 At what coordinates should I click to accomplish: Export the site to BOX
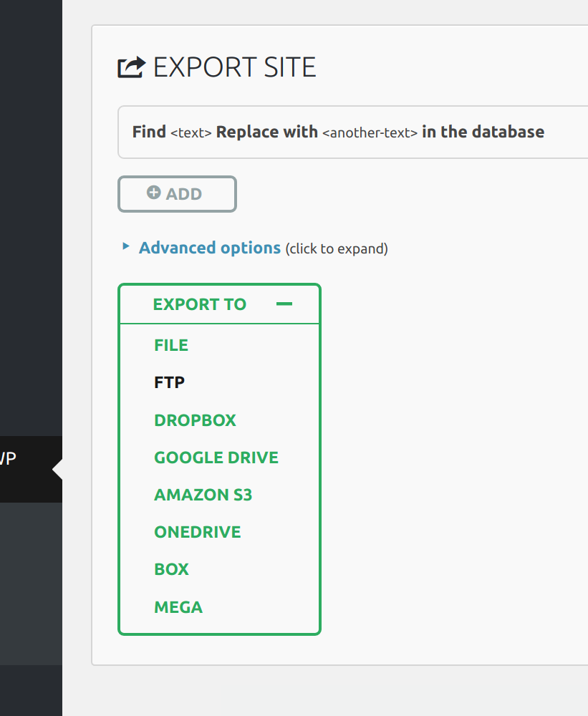[172, 569]
